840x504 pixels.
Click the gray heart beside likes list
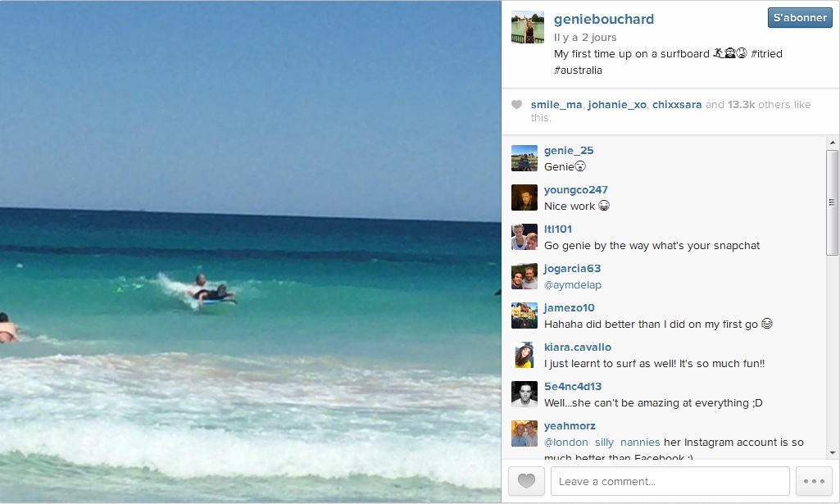point(516,104)
